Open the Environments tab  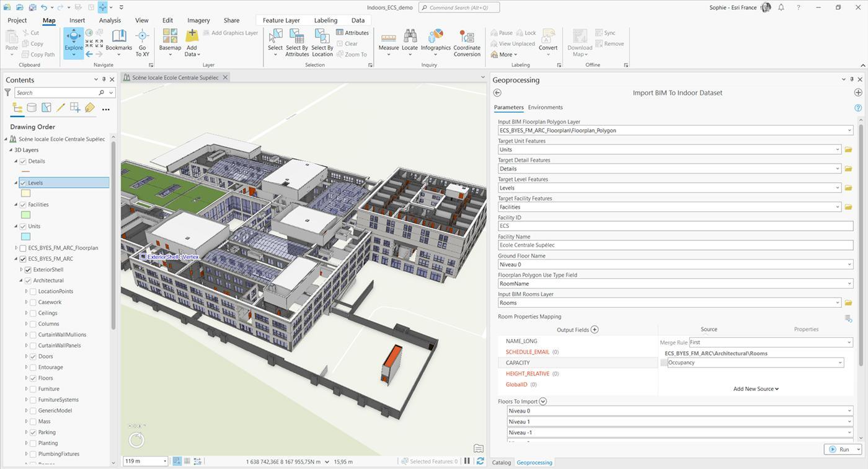click(546, 108)
